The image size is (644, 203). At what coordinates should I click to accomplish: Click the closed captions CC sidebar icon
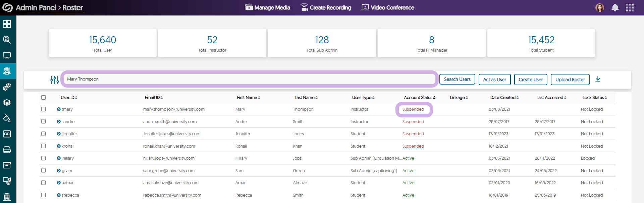point(7,134)
